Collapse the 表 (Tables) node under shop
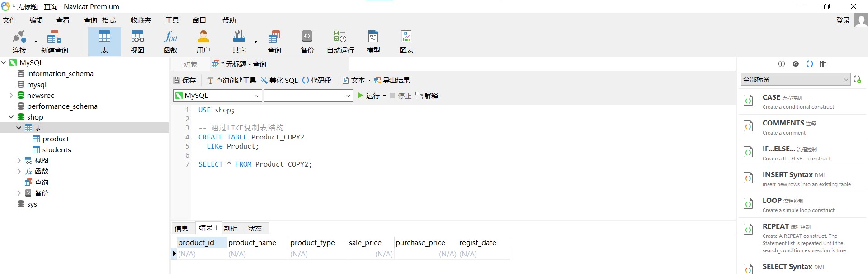The image size is (868, 274). click(x=19, y=128)
